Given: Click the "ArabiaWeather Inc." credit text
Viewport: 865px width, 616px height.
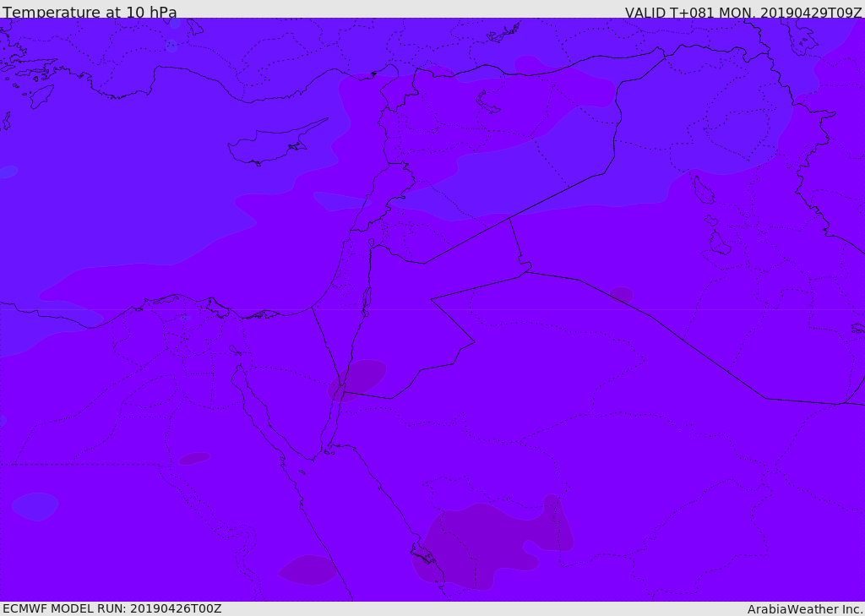Looking at the screenshot, I should click(x=805, y=609).
